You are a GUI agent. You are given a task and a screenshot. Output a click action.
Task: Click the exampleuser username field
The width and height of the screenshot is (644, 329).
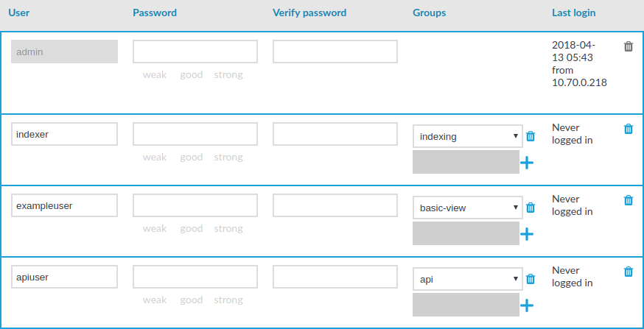tap(65, 205)
